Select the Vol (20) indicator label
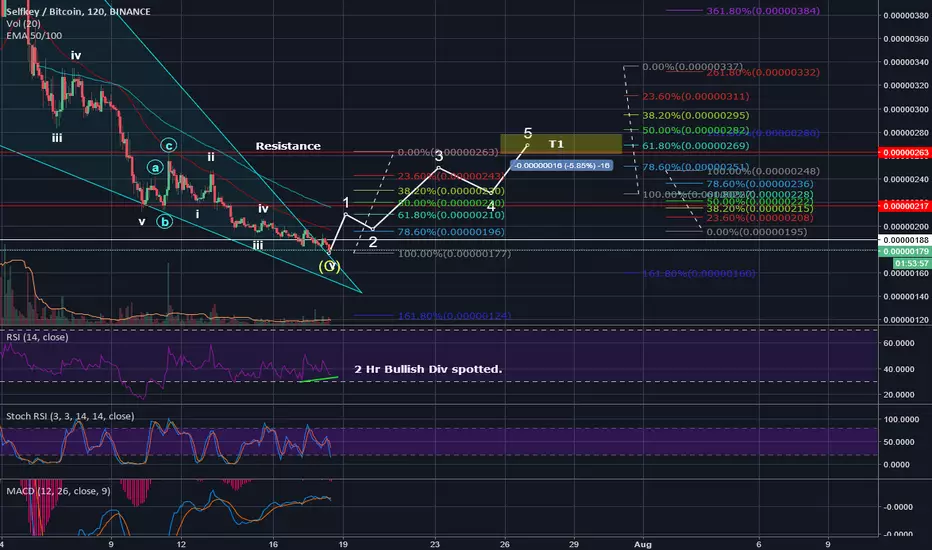 pyautogui.click(x=23, y=24)
